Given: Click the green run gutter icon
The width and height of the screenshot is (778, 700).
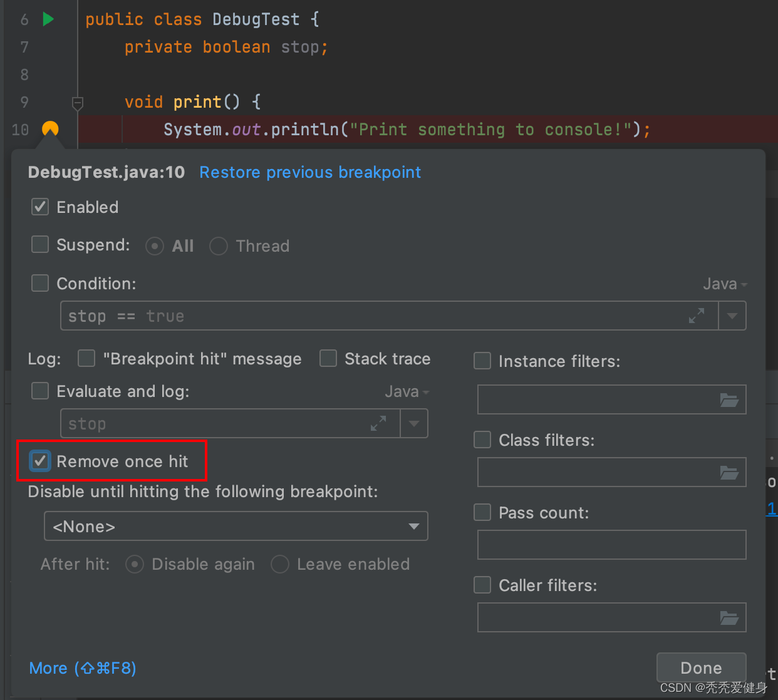Looking at the screenshot, I should click(48, 19).
